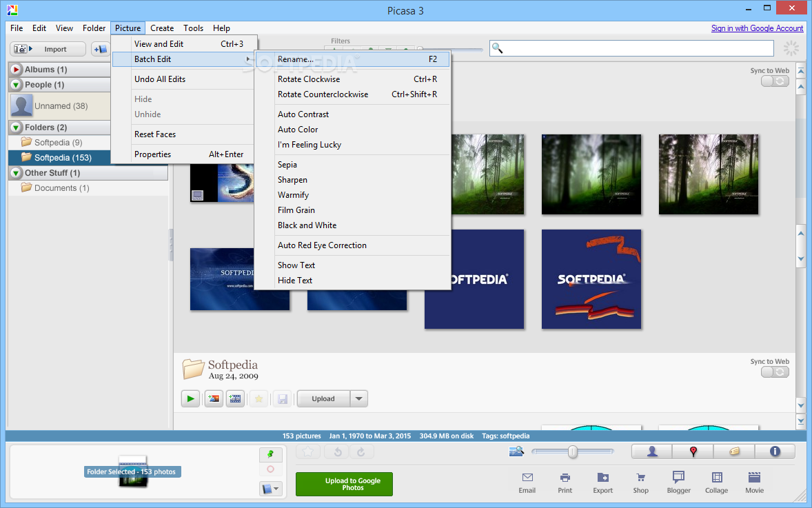Click the Create Photo Collage icon in folder toolbar
Image resolution: width=812 pixels, height=508 pixels.
(x=214, y=398)
